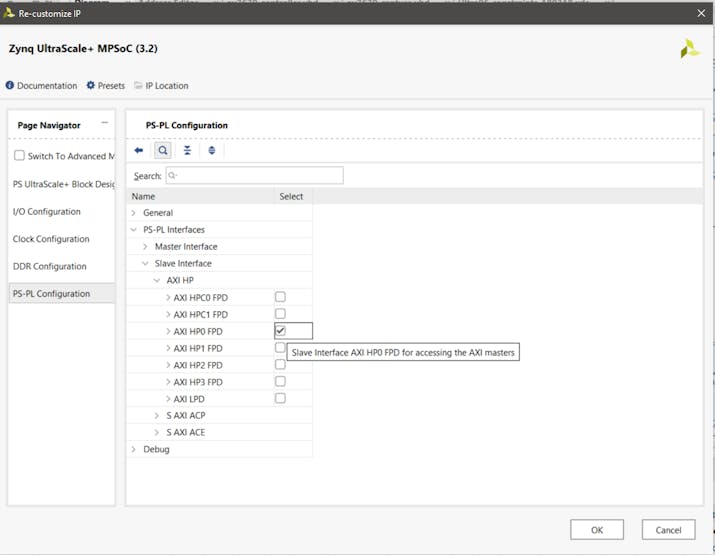Toggle the search magnifier toolbar icon
Screen dimensions: 715x555
tap(163, 150)
